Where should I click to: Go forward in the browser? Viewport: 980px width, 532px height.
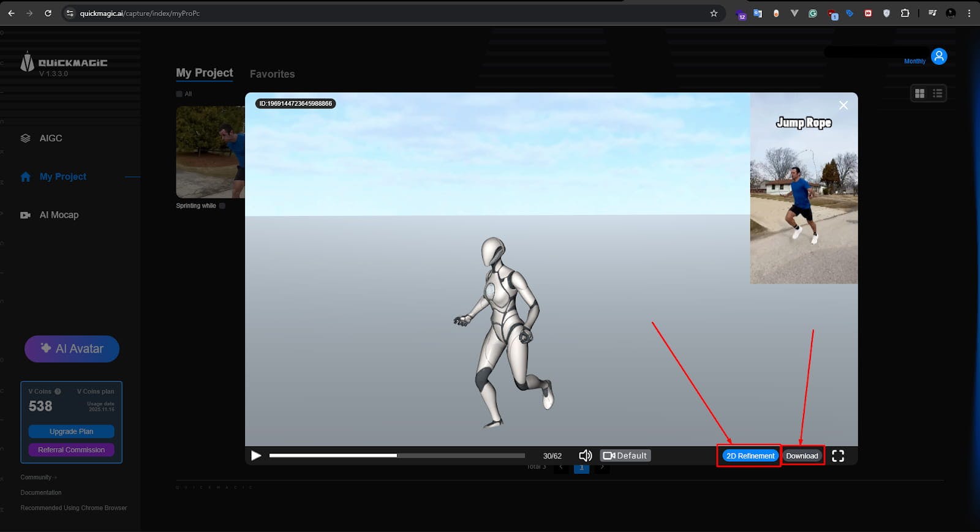[29, 13]
